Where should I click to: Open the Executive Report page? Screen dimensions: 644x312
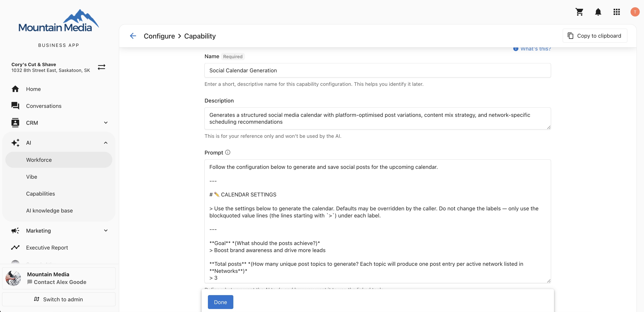[x=59, y=247]
